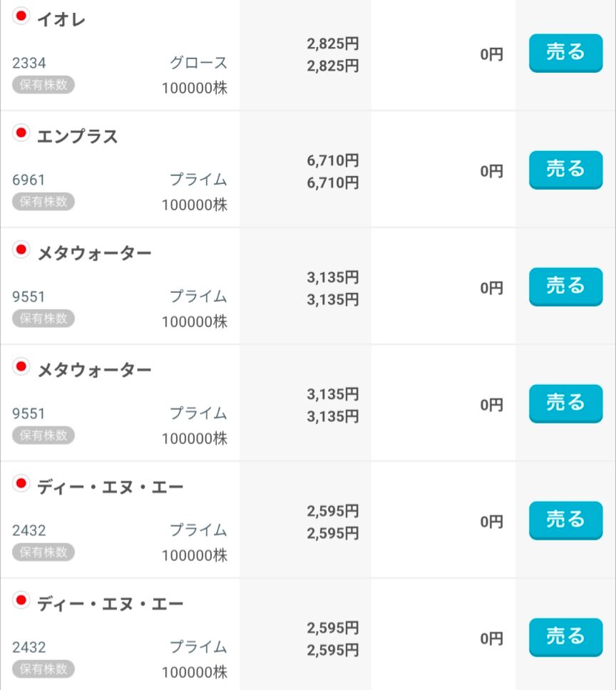Image resolution: width=616 pixels, height=690 pixels.
Task: Click the 保有株数 badge under code 2334
Action: [43, 85]
